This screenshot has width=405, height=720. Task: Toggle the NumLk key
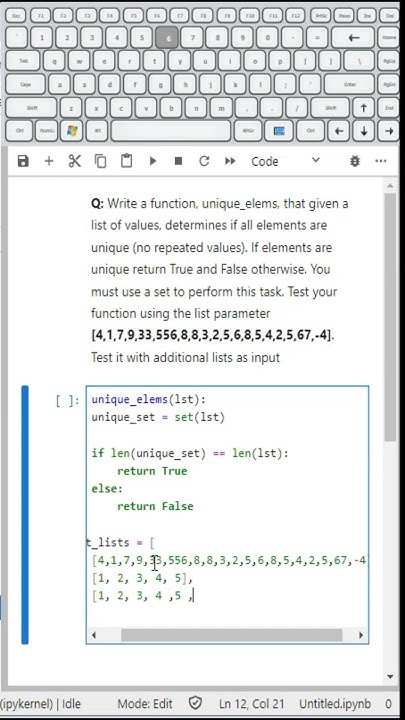(x=46, y=131)
